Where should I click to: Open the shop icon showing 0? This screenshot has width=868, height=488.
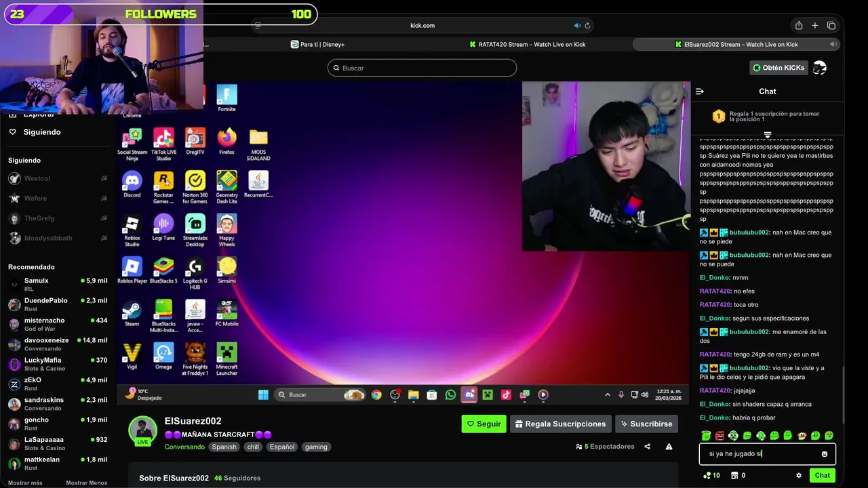click(738, 476)
